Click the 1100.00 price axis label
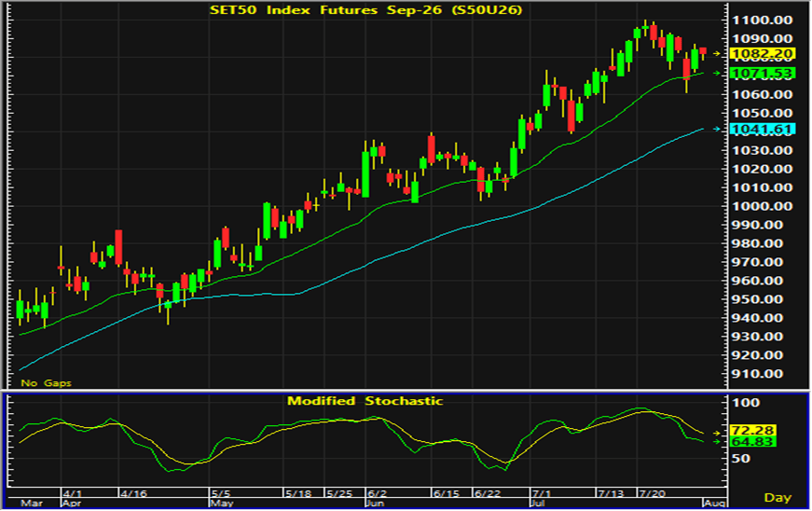The image size is (812, 511). (x=762, y=21)
